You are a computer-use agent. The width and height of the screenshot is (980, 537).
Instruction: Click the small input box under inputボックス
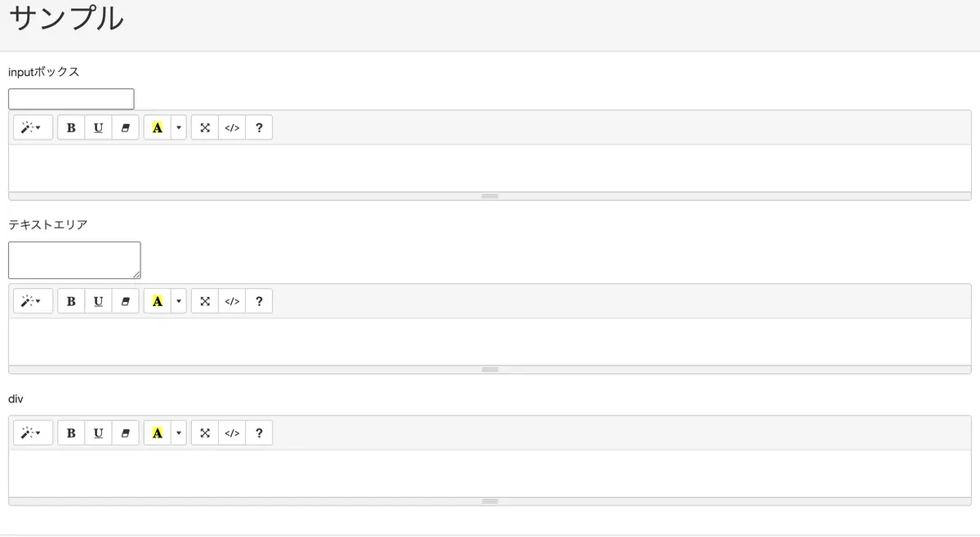pos(71,99)
